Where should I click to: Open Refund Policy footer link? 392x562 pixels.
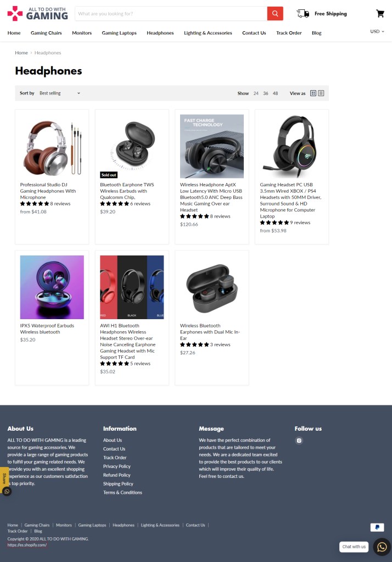(117, 475)
